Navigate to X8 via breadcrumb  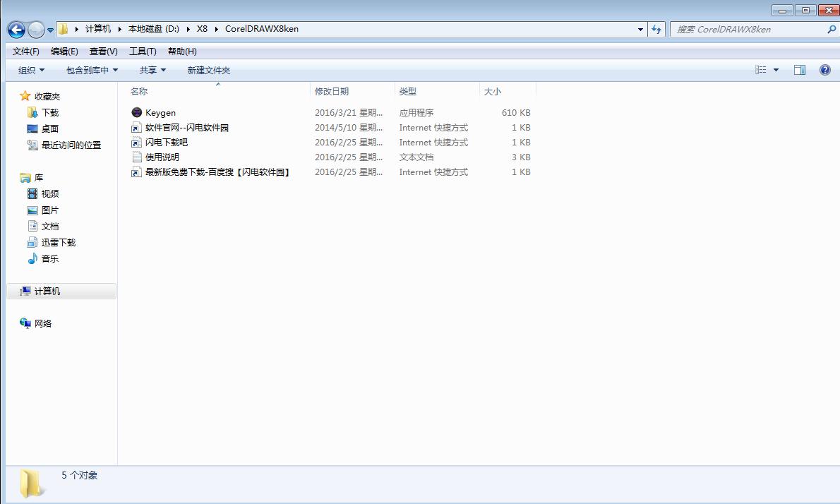(202, 29)
